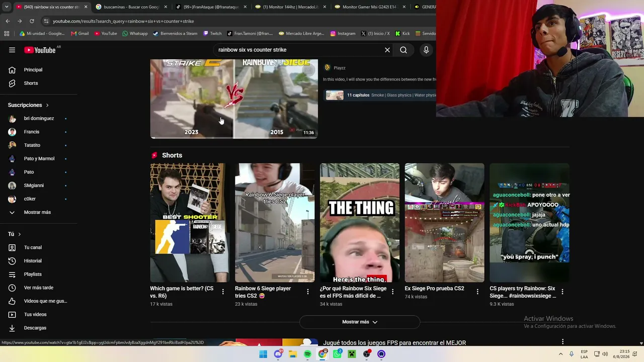Open options for 'Rainbow 6 Siege player tries CS2' short
Image resolution: width=644 pixels, height=362 pixels.
pyautogui.click(x=308, y=292)
